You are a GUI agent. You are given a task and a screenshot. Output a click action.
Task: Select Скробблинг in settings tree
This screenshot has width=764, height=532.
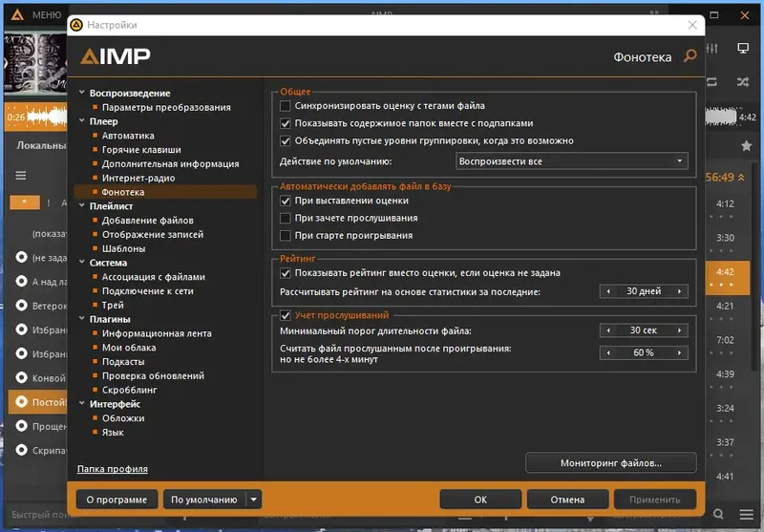[130, 390]
